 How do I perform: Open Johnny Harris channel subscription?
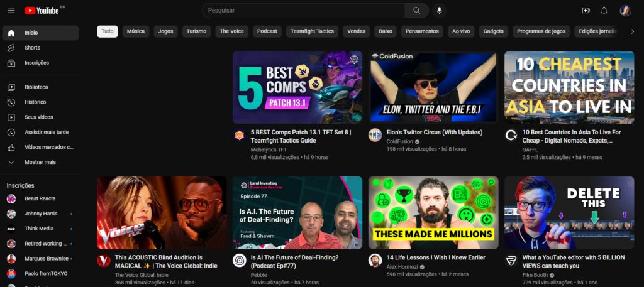coord(41,214)
